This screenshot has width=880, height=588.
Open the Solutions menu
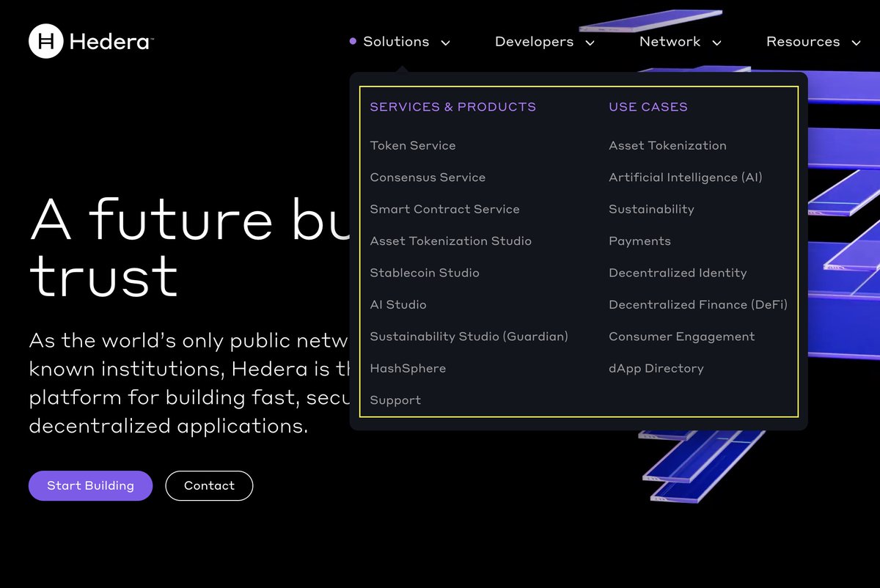tap(396, 42)
